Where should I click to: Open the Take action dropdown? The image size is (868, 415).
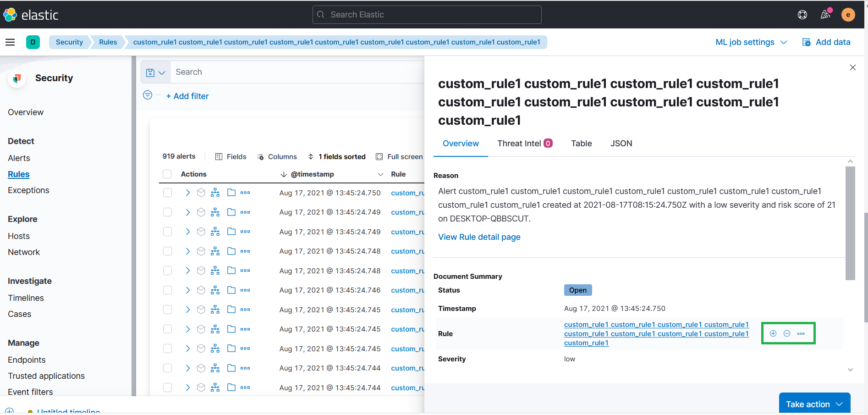[814, 404]
